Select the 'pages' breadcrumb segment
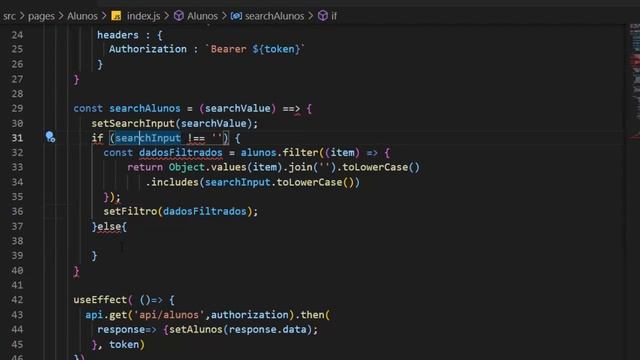Image resolution: width=640 pixels, height=360 pixels. (x=41, y=16)
